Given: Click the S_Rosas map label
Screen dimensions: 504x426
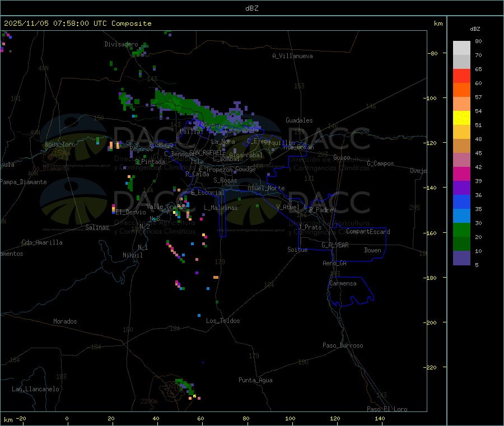Looking at the screenshot, I should (x=225, y=180).
